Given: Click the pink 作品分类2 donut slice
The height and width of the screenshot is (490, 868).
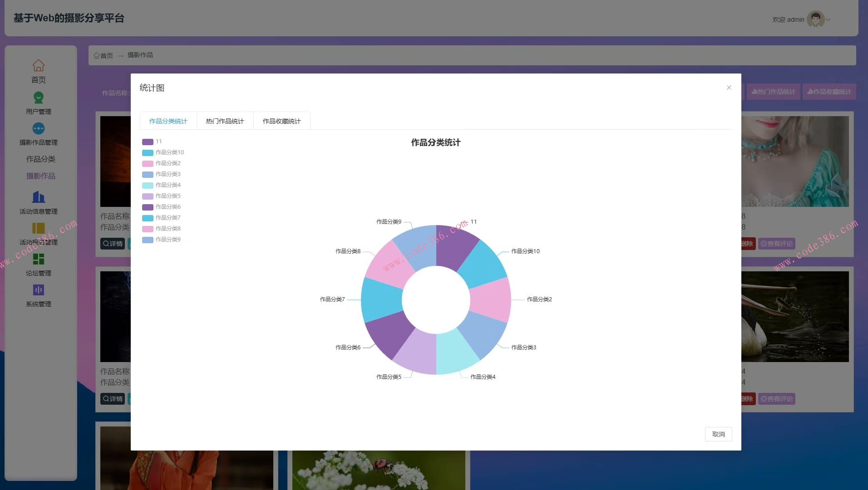Looking at the screenshot, I should click(x=491, y=300).
